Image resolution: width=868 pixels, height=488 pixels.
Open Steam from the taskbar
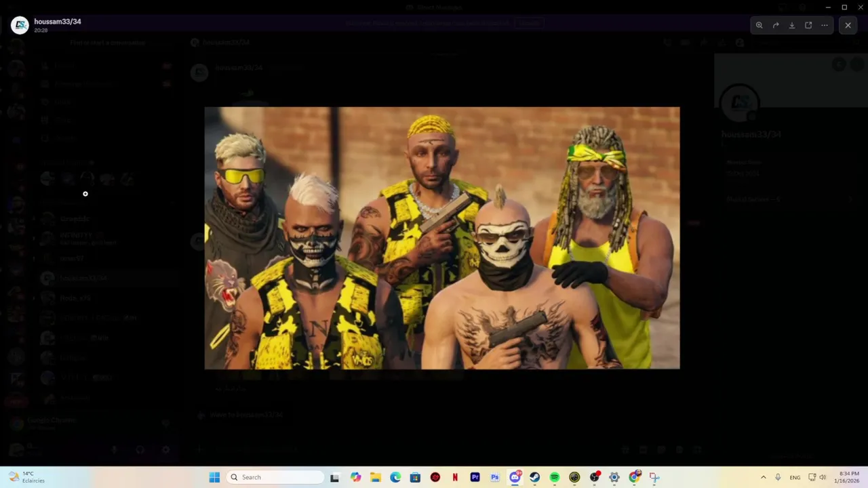pyautogui.click(x=534, y=477)
